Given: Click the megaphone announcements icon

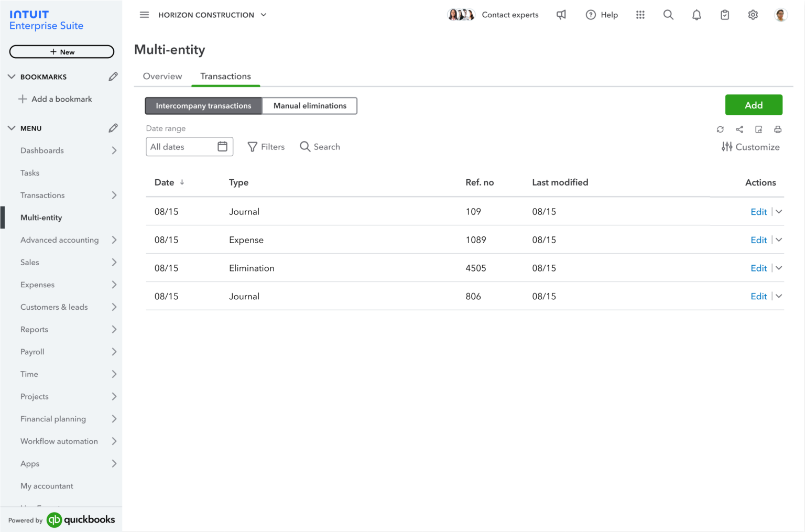Looking at the screenshot, I should 561,15.
